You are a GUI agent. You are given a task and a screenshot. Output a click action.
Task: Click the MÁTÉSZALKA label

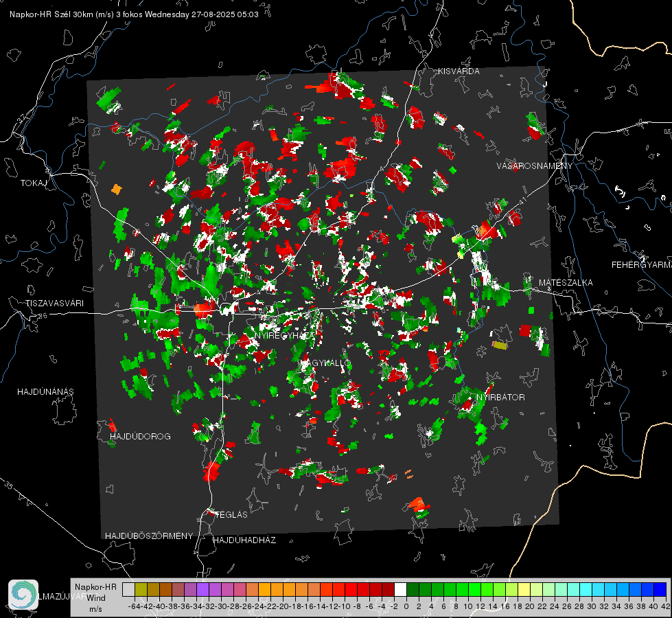(x=566, y=283)
